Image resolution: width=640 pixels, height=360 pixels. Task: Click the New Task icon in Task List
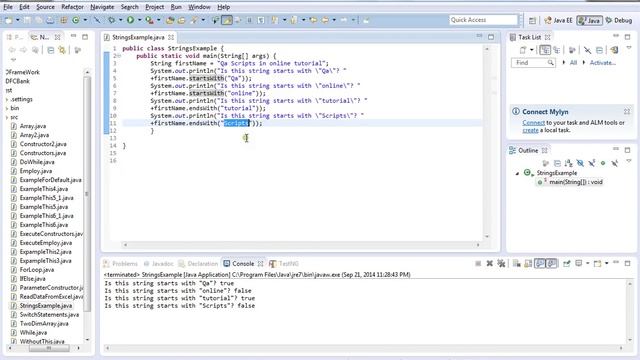point(523,50)
